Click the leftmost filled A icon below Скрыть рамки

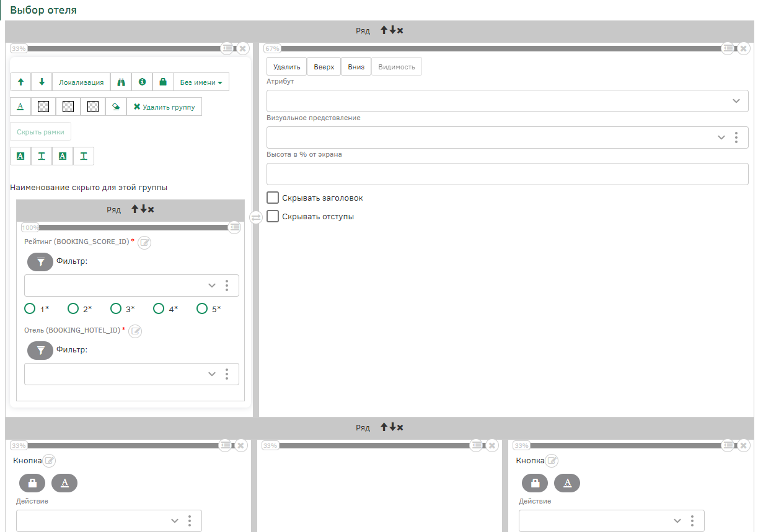(20, 156)
